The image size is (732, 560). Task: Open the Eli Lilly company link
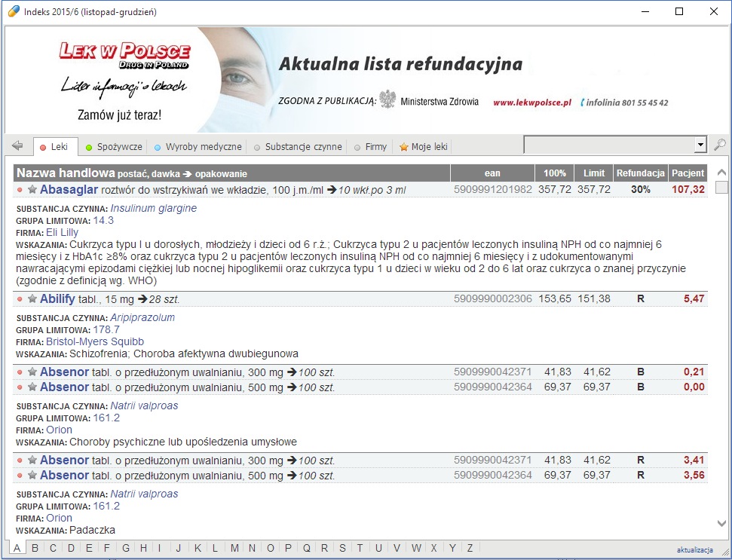point(62,232)
